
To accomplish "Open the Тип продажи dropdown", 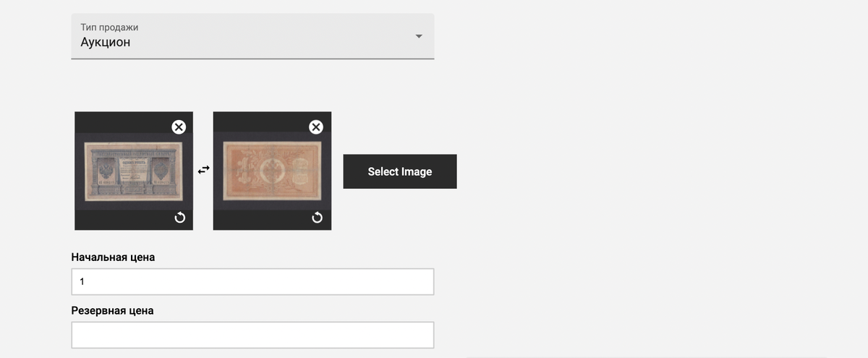I will pyautogui.click(x=252, y=36).
